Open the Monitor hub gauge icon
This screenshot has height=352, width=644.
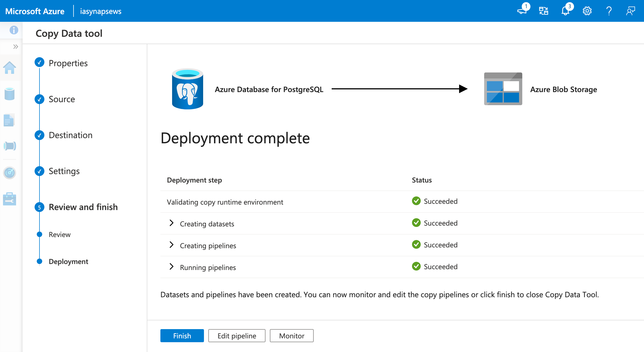(x=10, y=172)
